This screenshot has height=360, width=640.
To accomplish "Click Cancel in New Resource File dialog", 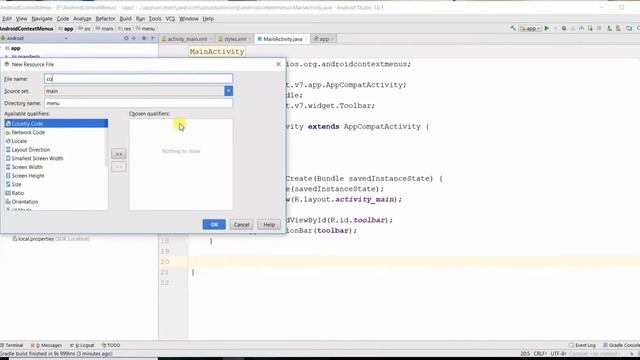I will (x=241, y=224).
